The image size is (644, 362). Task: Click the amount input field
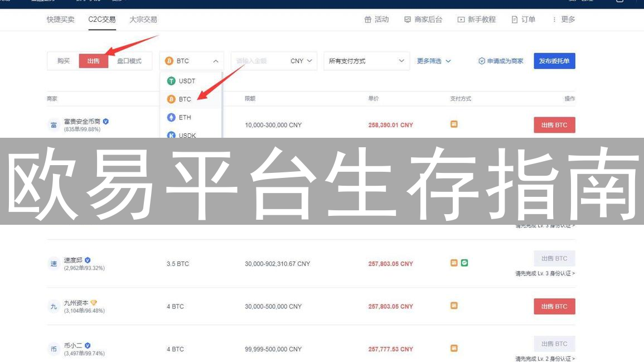tap(258, 61)
